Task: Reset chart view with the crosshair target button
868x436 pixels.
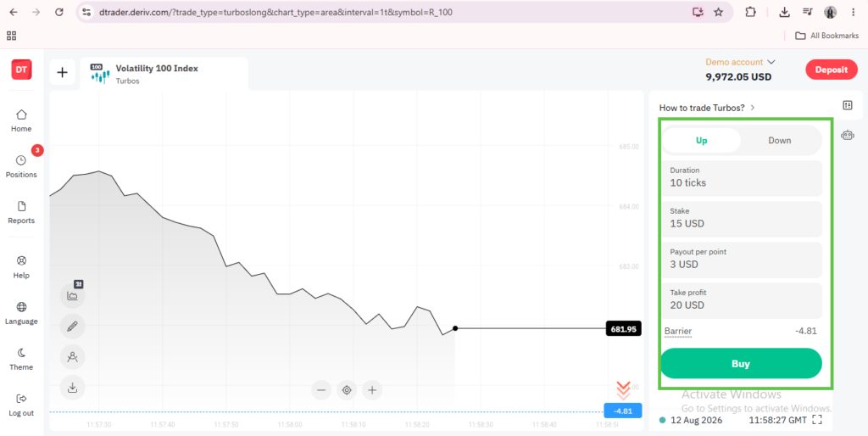Action: coord(347,390)
